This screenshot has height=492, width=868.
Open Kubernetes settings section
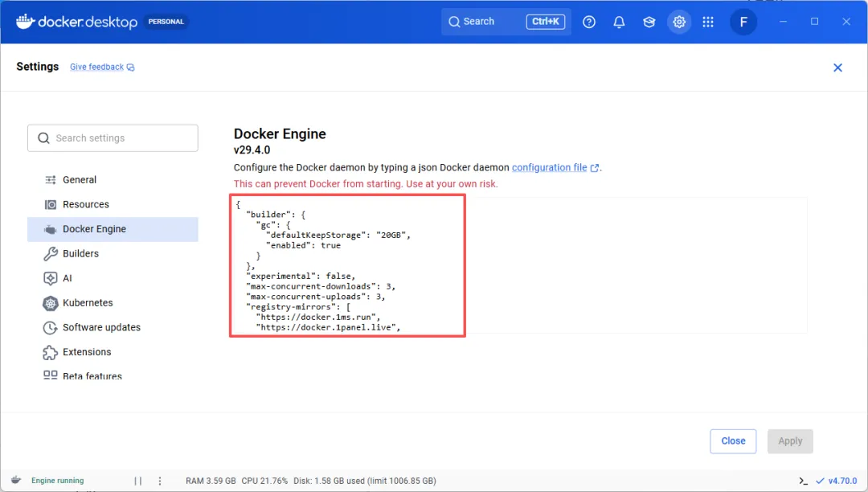[113, 303]
